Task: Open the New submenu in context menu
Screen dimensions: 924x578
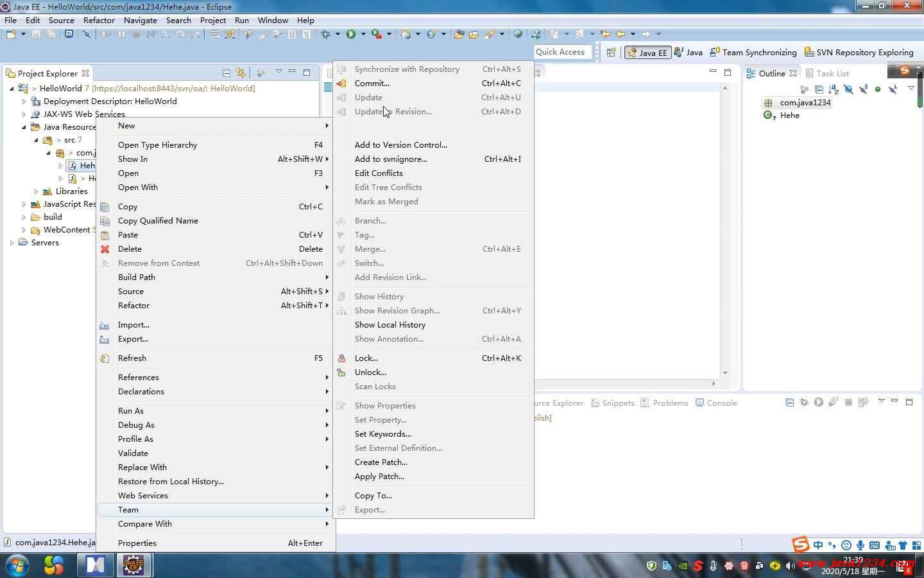Action: 215,126
